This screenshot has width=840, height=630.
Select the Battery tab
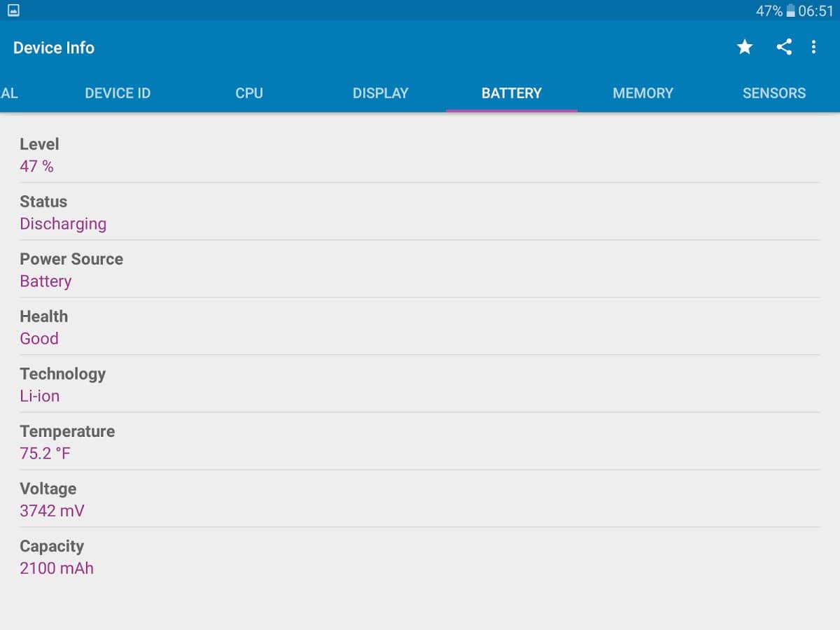pyautogui.click(x=512, y=93)
